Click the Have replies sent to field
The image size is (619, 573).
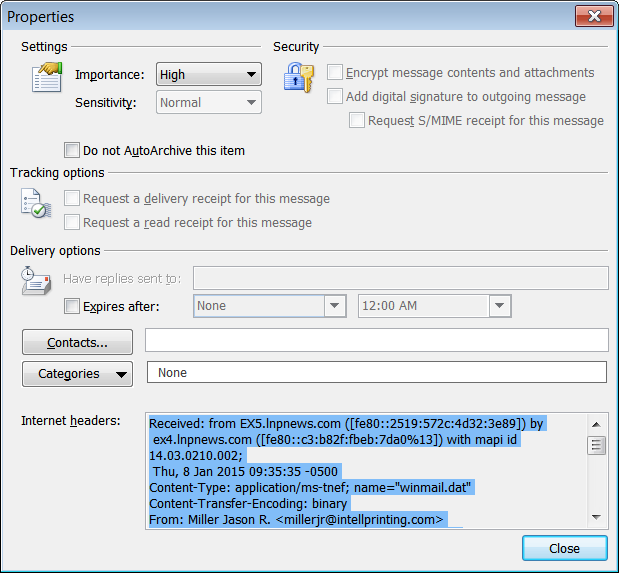click(400, 279)
